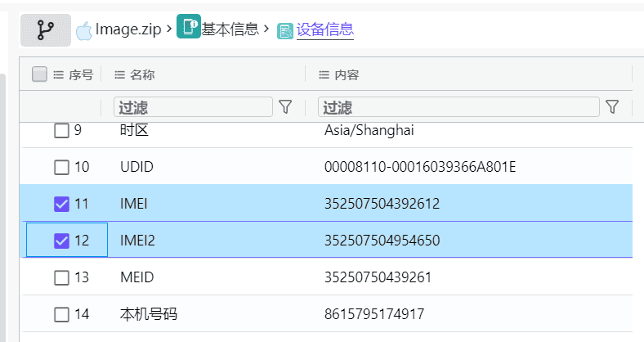644x342 pixels.
Task: Check the row 9 时区 checkbox
Action: [61, 131]
